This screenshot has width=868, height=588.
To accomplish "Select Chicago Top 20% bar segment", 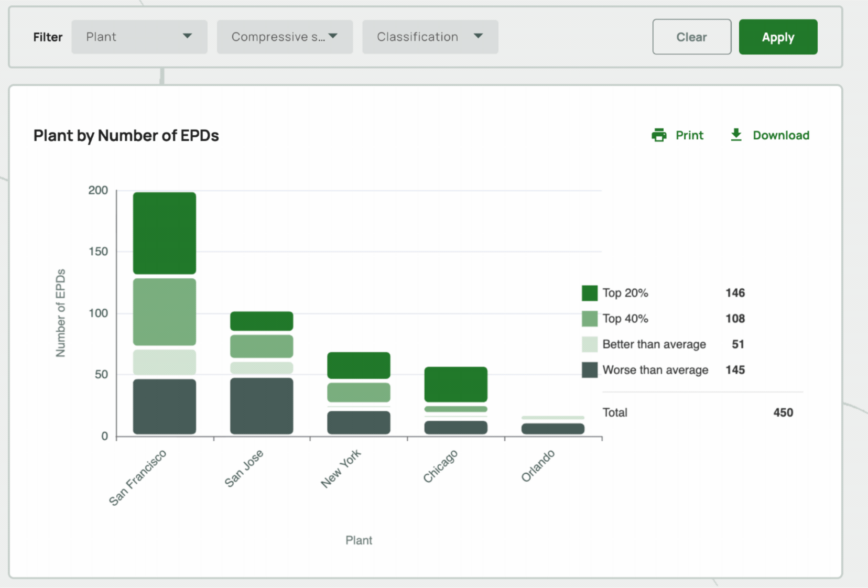I will (456, 384).
